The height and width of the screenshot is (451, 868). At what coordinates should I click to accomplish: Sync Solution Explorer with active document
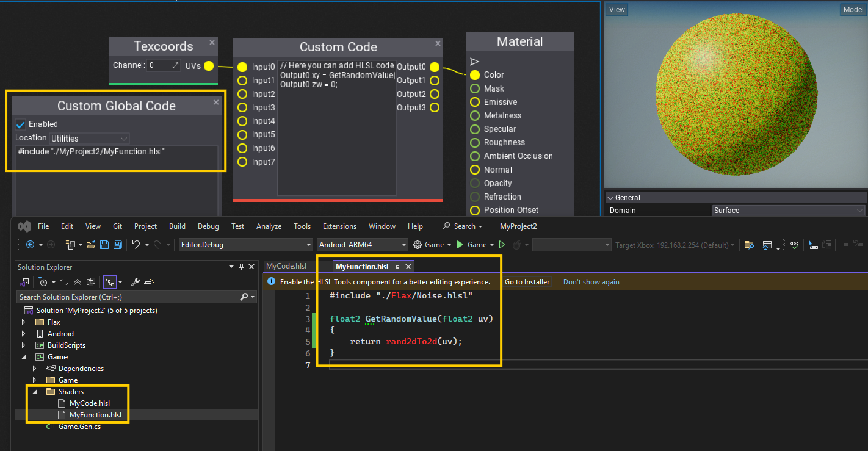(x=65, y=281)
